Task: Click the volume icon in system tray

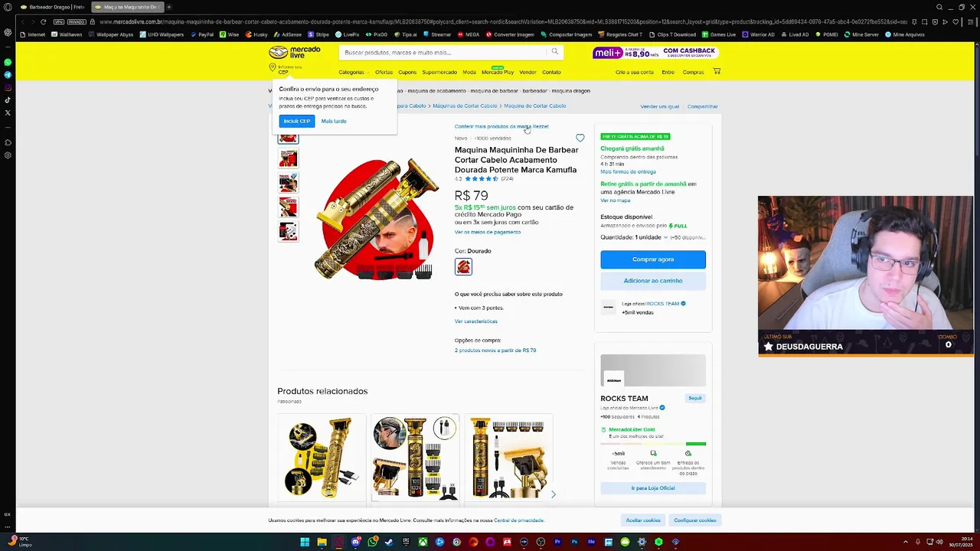Action: pyautogui.click(x=940, y=542)
